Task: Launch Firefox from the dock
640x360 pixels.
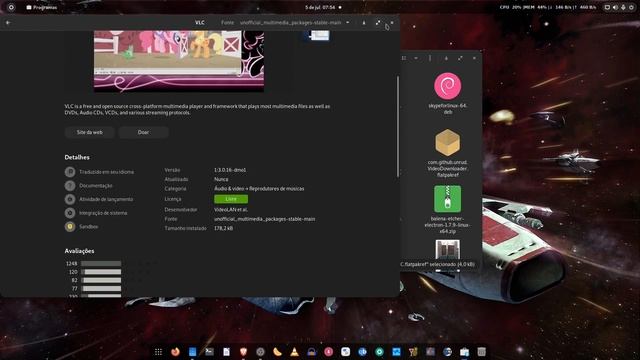Action: 176,352
